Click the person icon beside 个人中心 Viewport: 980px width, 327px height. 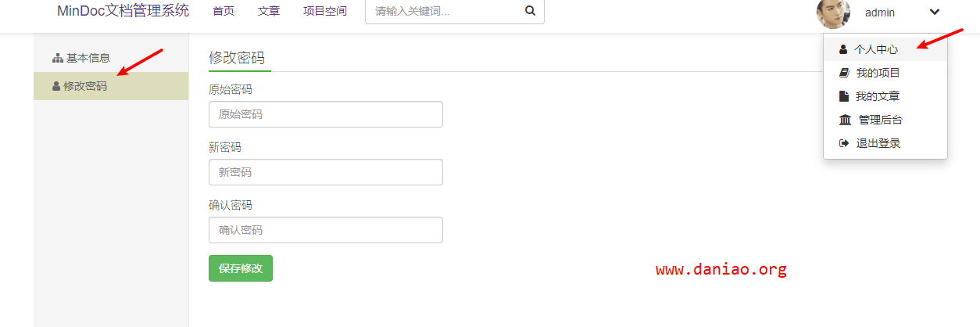843,49
